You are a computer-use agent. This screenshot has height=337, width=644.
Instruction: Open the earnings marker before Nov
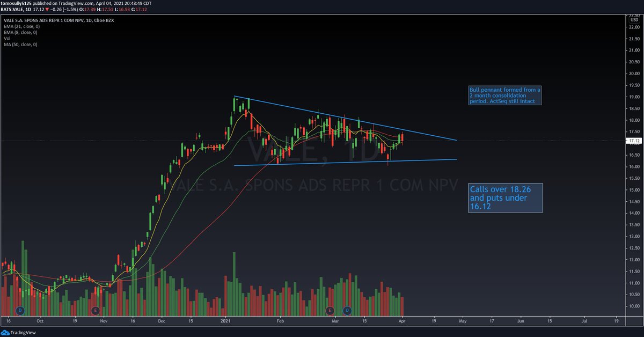pyautogui.click(x=96, y=310)
